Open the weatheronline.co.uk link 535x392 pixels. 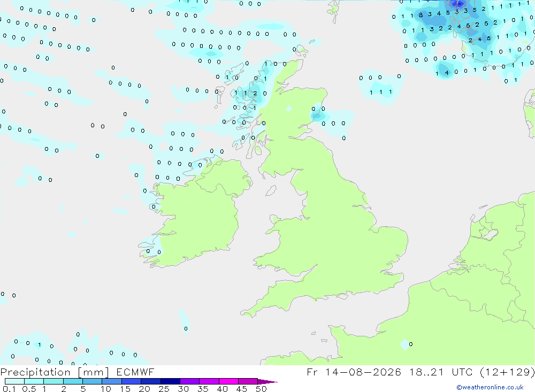490,387
